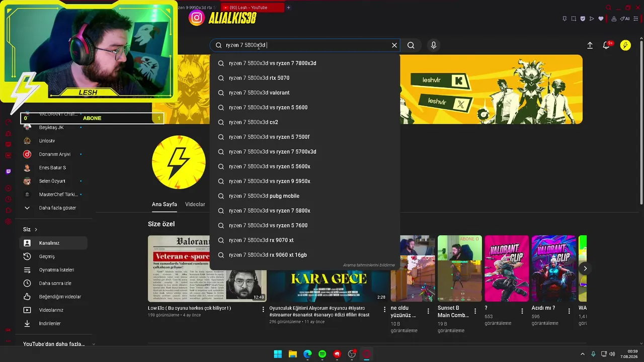
Task: Open Daha sonra izle list
Action: 53,283
